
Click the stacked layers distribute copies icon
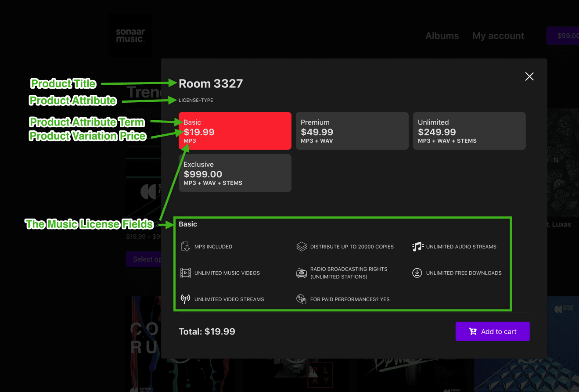click(301, 247)
